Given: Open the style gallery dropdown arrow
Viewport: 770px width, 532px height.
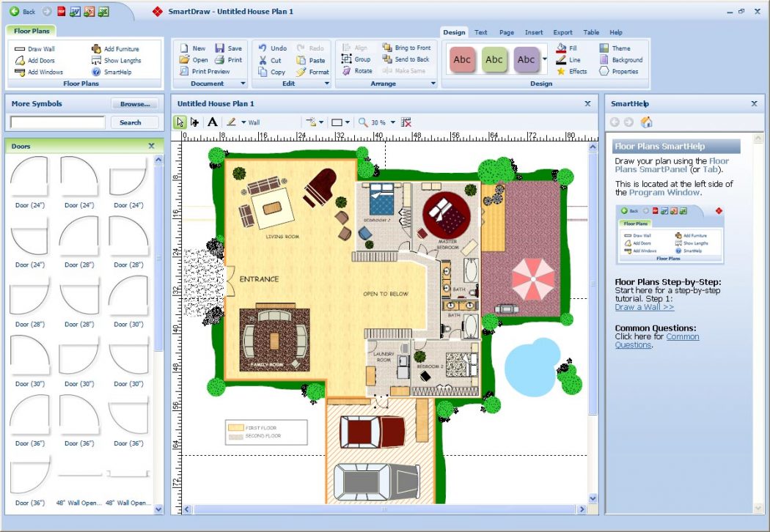Looking at the screenshot, I should pos(545,59).
